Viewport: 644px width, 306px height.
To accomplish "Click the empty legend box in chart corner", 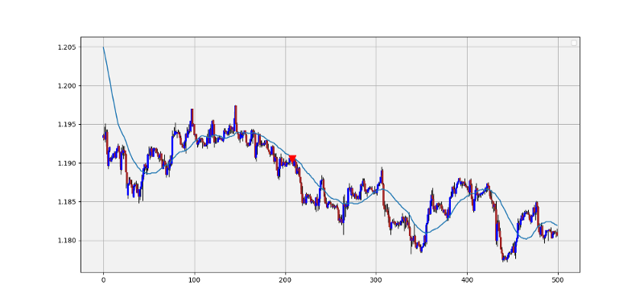I will [x=574, y=43].
